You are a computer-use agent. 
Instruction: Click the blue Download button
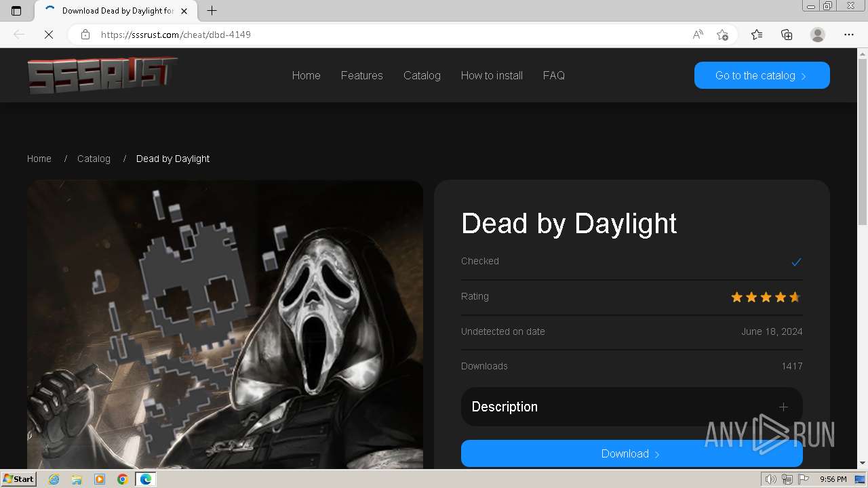(632, 453)
